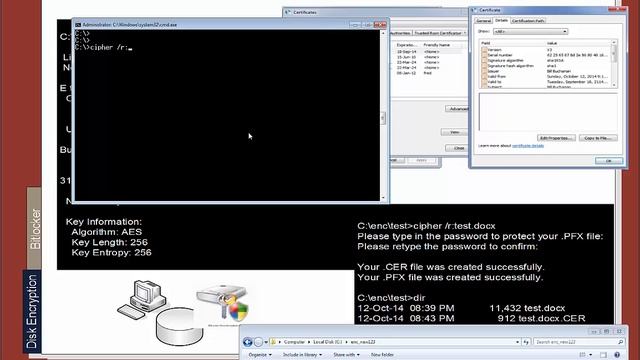640x360 pixels.
Task: Click the Expiration column header in Certificates
Action: click(407, 45)
